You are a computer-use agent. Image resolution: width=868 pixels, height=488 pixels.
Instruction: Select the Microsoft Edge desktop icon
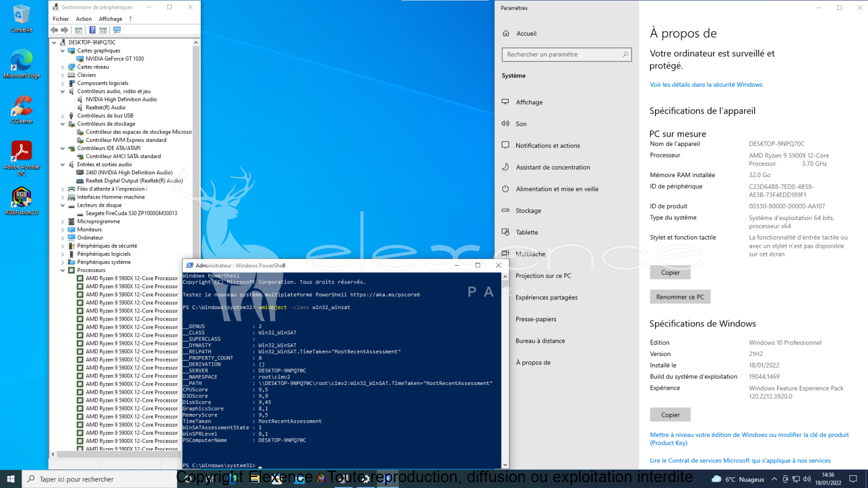click(21, 64)
